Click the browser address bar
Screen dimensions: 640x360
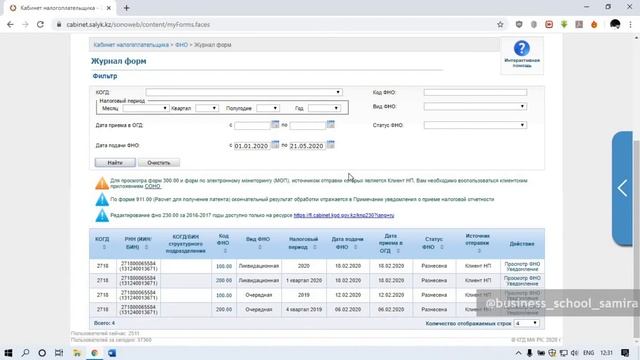pyautogui.click(x=278, y=24)
